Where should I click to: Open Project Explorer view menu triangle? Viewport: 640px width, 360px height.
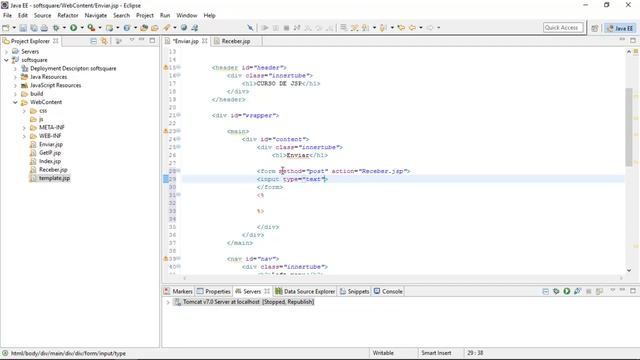pos(132,40)
